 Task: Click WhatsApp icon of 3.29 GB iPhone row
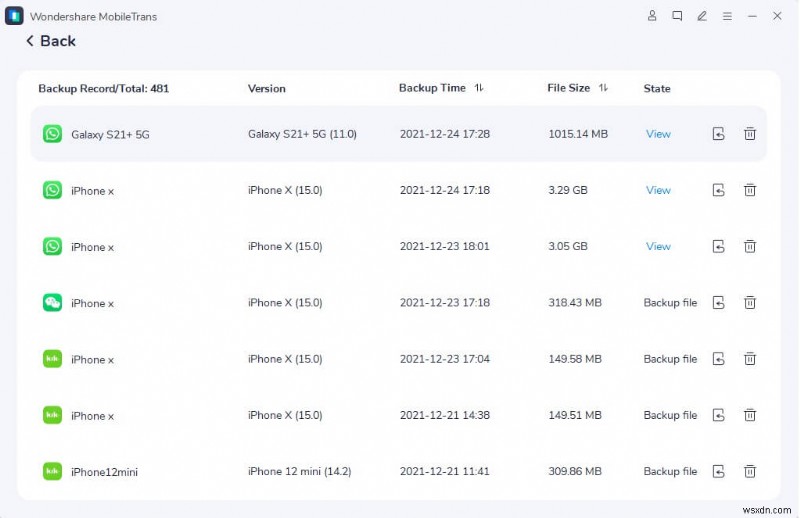click(x=52, y=190)
